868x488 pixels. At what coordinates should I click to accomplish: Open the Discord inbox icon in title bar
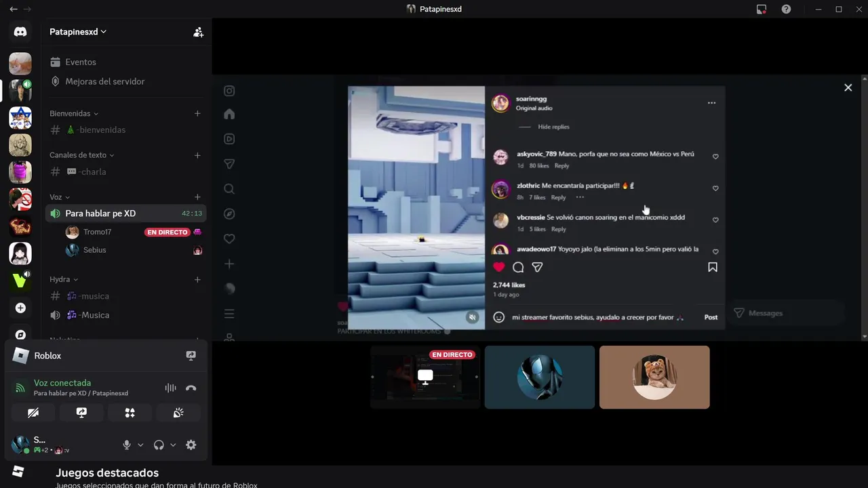pos(762,9)
